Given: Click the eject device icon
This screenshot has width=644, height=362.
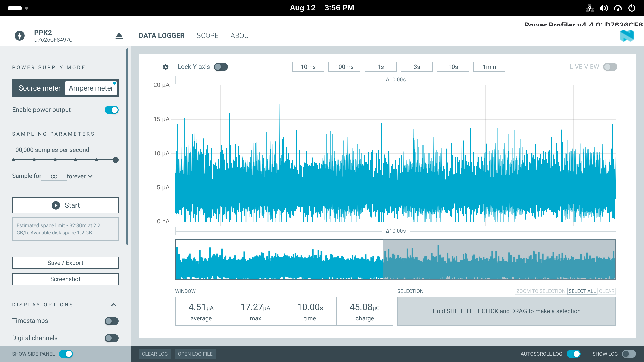Looking at the screenshot, I should tap(119, 36).
